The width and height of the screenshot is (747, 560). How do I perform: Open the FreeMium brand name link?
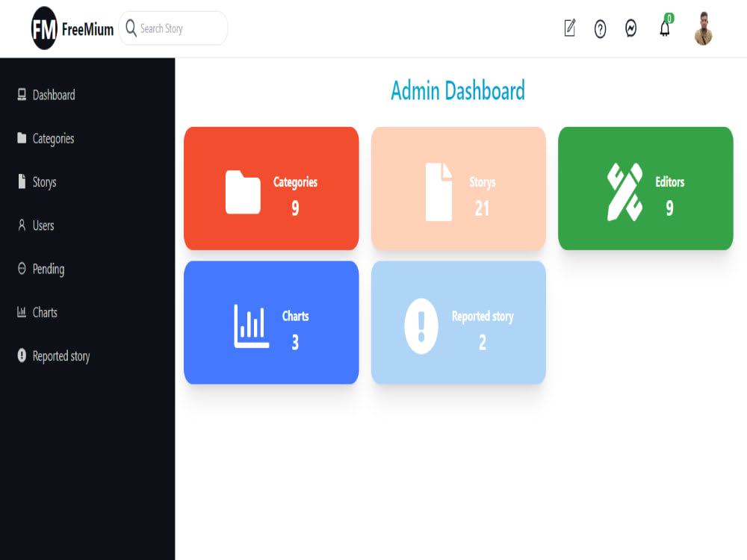pyautogui.click(x=87, y=30)
